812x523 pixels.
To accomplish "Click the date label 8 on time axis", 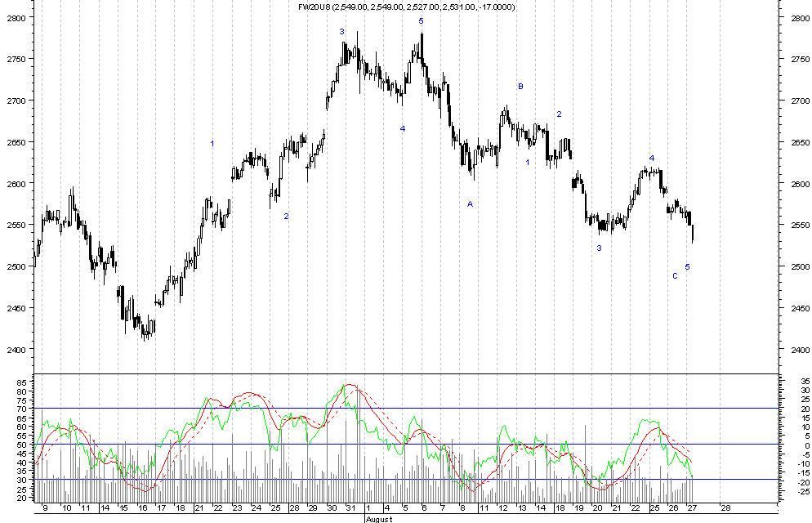I will [x=462, y=508].
